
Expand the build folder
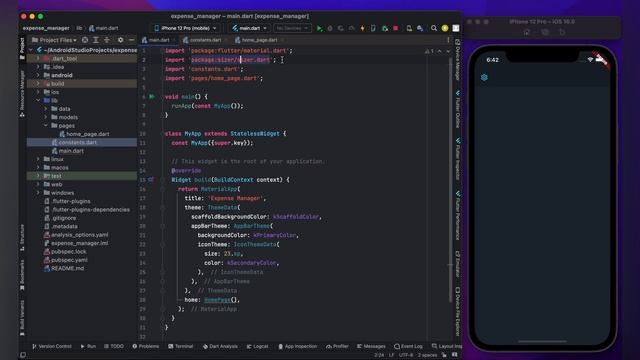38,84
